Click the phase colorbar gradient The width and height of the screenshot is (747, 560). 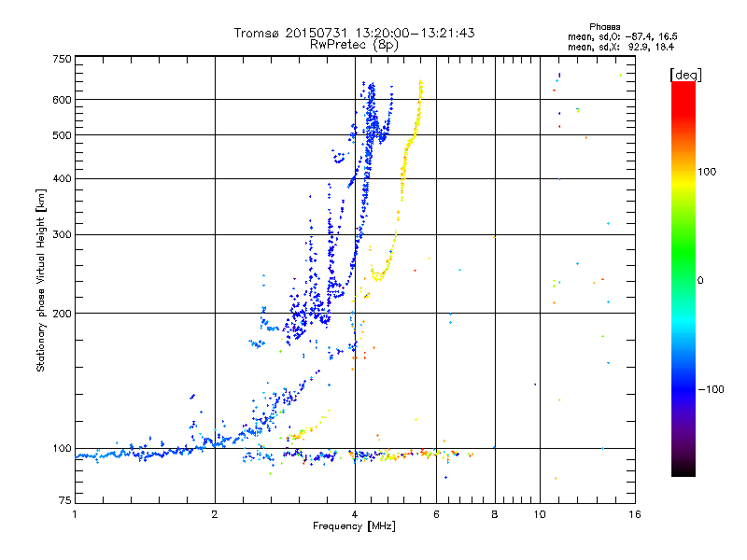684,278
